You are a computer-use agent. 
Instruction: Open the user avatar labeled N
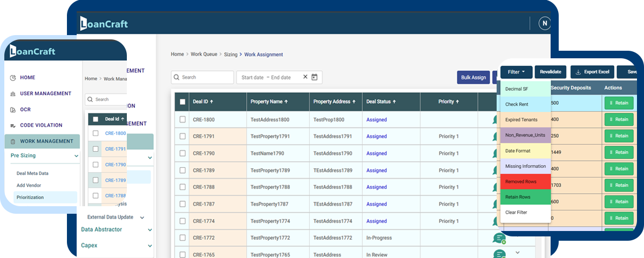click(x=545, y=23)
